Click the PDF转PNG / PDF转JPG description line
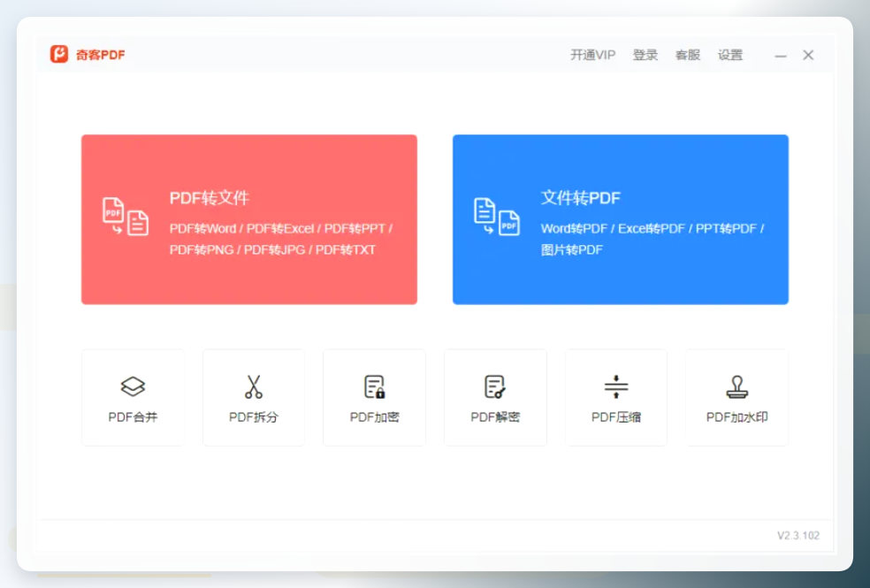870x588 pixels. pos(272,249)
